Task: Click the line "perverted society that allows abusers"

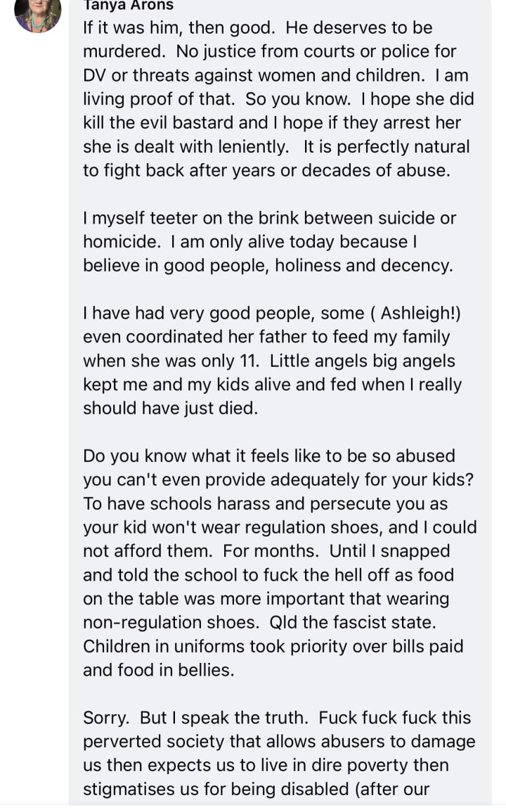Action: pyautogui.click(x=279, y=742)
